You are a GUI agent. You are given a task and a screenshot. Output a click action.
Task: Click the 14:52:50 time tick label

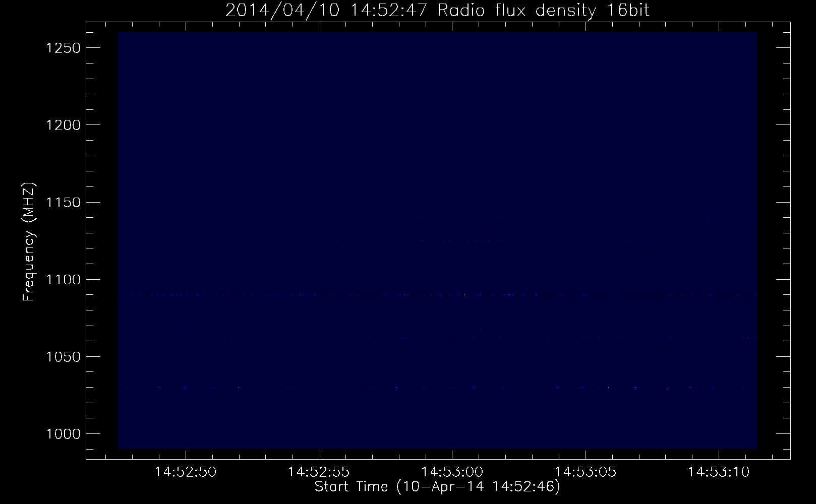pos(186,472)
